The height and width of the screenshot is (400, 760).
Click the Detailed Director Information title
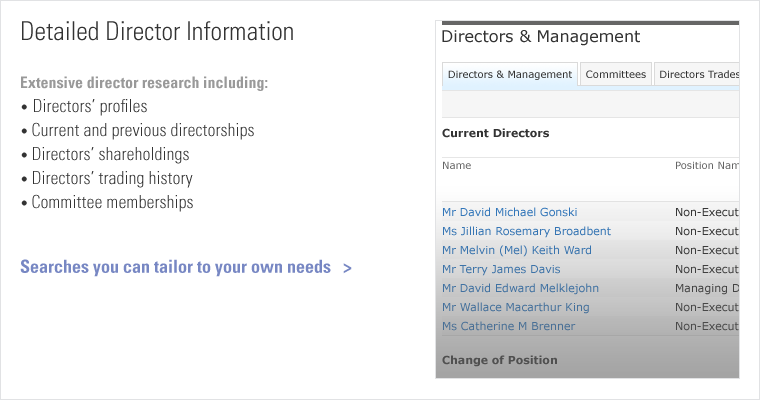[x=157, y=32]
